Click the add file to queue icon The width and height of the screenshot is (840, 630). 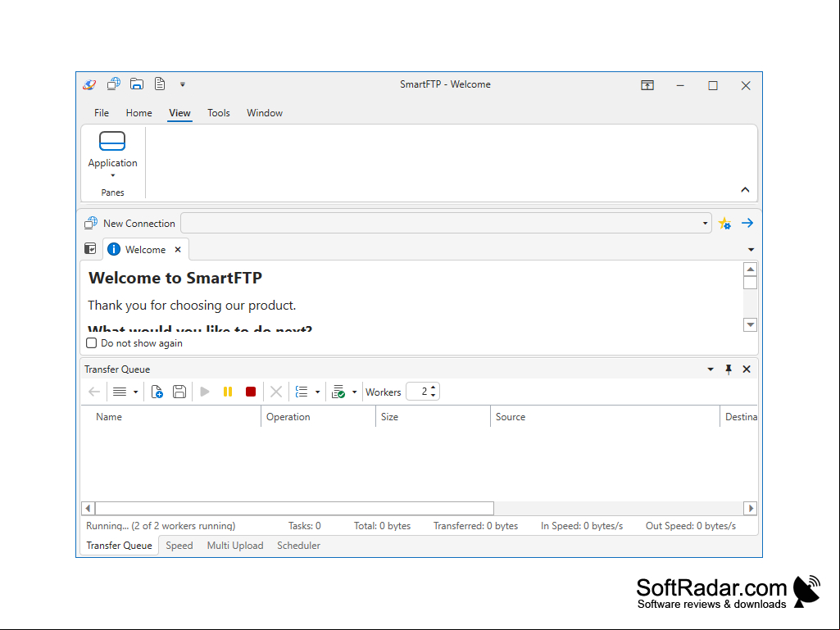(x=157, y=392)
